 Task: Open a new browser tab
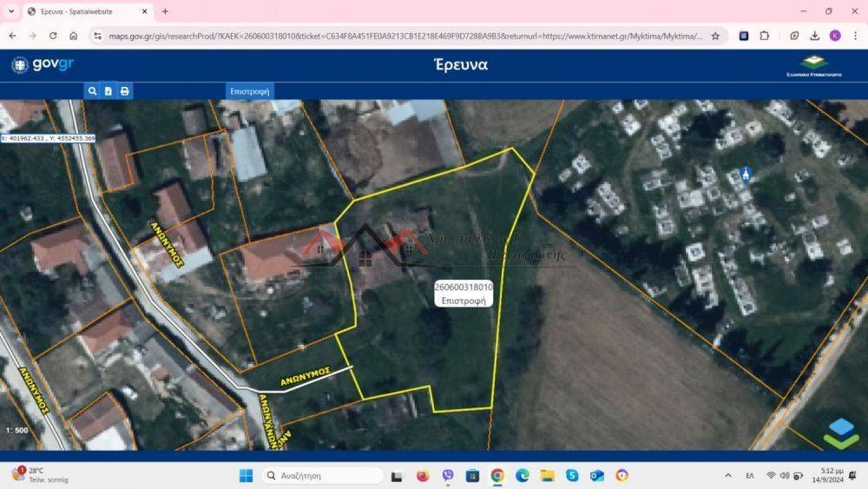[x=165, y=11]
